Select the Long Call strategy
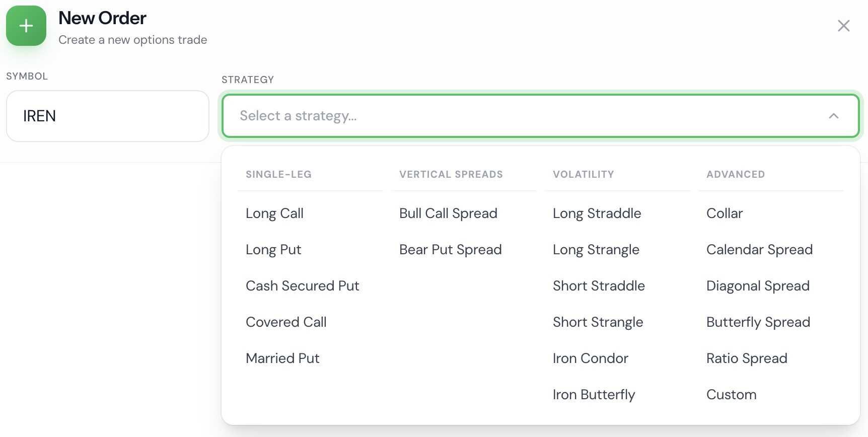The height and width of the screenshot is (437, 868). click(275, 213)
